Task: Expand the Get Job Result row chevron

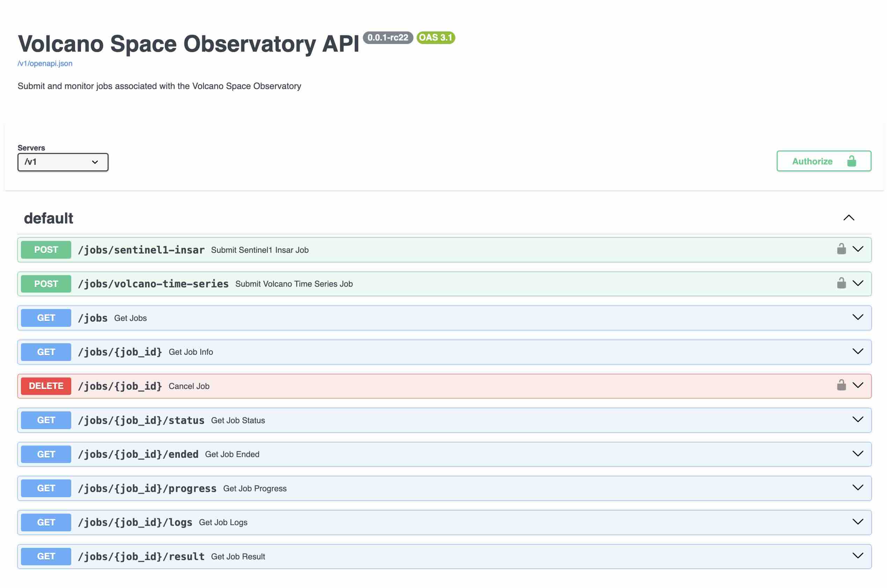Action: tap(857, 556)
